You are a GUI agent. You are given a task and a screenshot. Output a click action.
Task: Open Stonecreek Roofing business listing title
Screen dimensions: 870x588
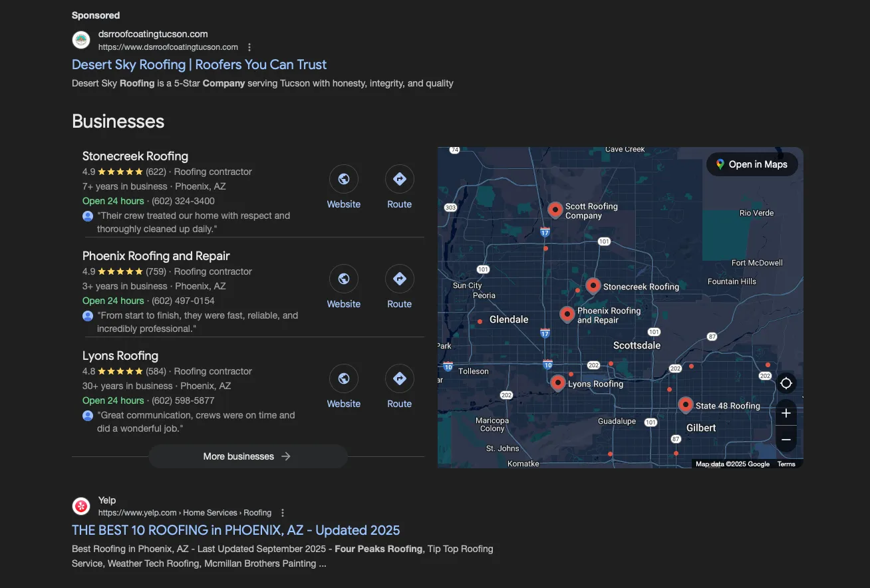[135, 156]
